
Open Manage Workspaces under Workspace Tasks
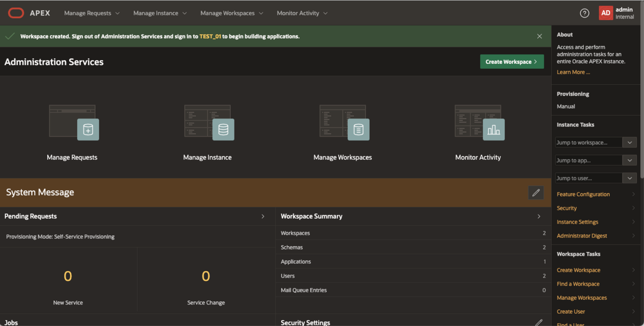tap(582, 298)
